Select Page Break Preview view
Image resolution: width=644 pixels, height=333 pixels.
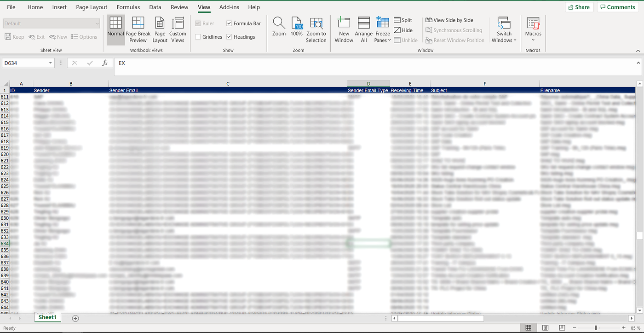coord(138,29)
